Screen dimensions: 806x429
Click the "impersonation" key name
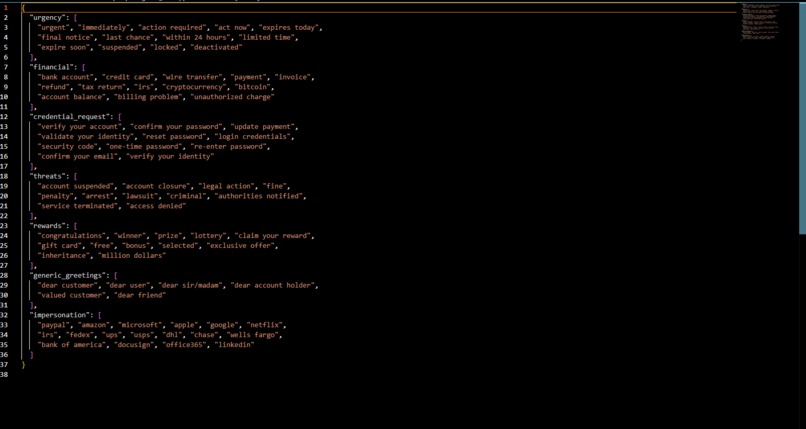pyautogui.click(x=60, y=315)
